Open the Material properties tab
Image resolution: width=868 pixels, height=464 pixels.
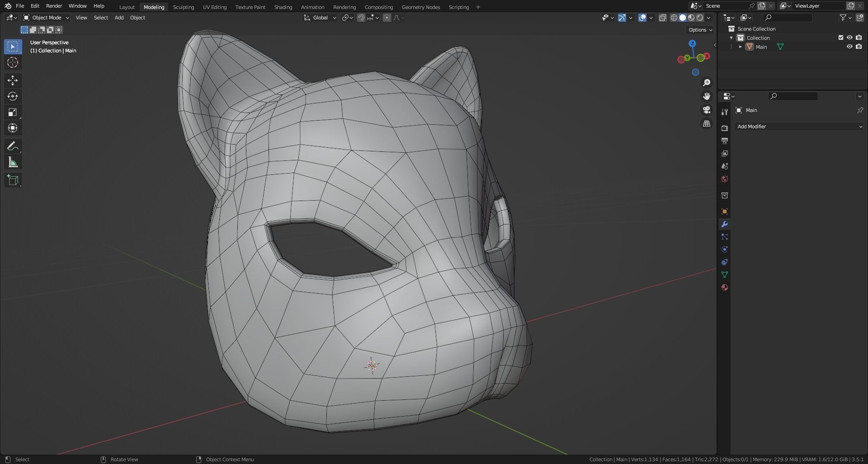click(x=725, y=287)
